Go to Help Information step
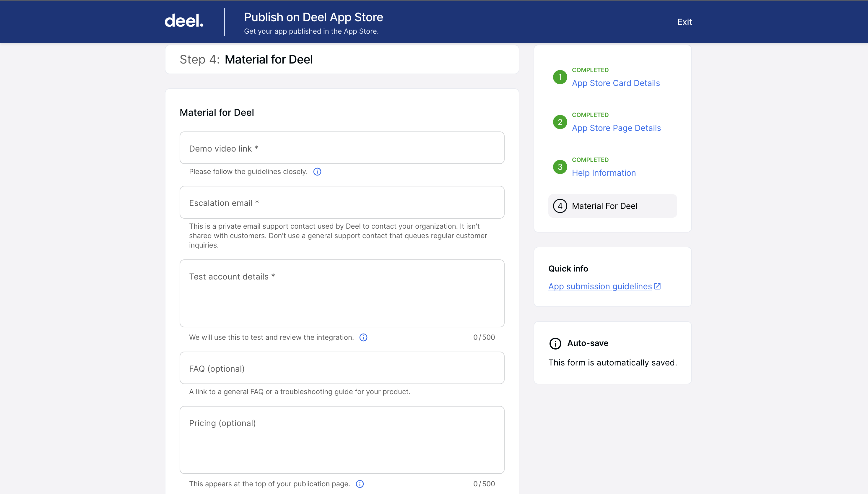The image size is (868, 494). point(604,173)
